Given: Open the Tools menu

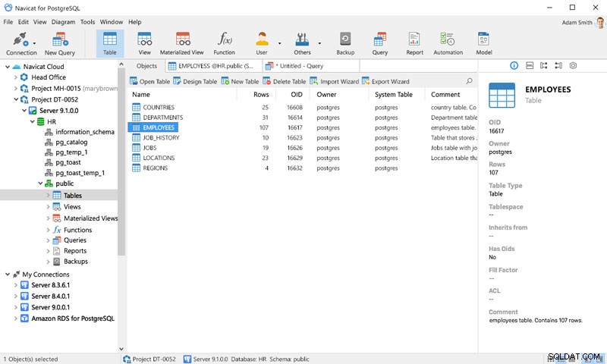Looking at the screenshot, I should click(x=87, y=22).
